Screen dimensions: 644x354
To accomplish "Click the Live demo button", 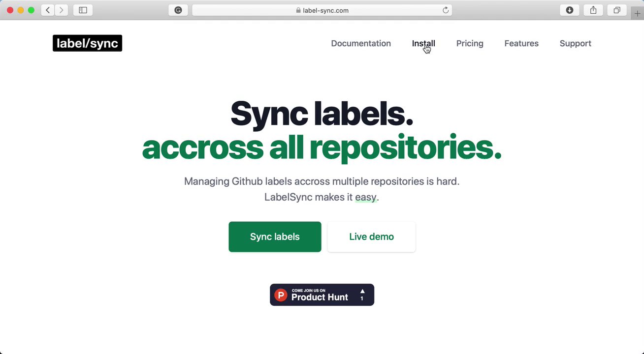I will pyautogui.click(x=371, y=236).
